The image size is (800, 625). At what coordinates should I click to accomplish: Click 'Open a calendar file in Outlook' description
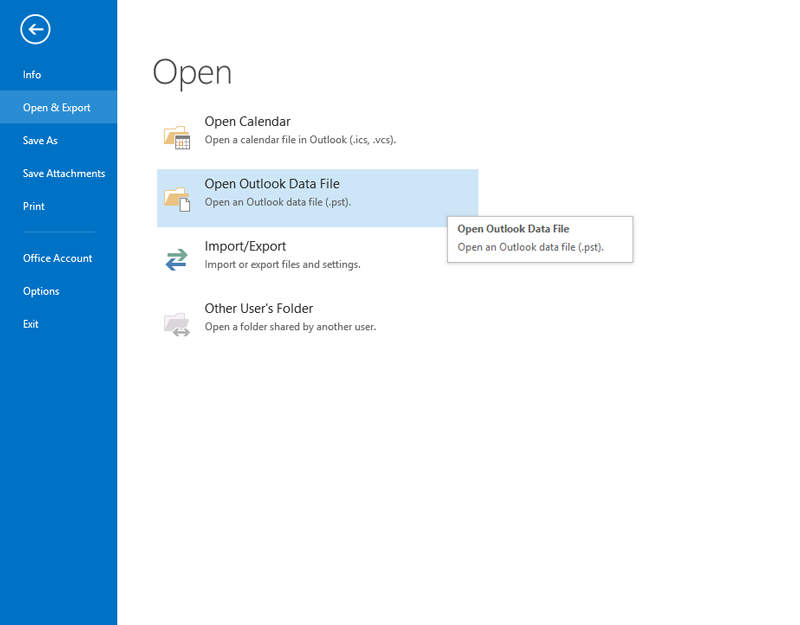click(x=300, y=140)
